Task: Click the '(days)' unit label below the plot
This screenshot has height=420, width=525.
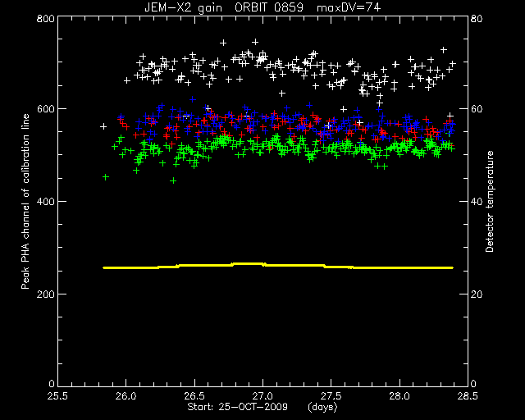Action: (x=322, y=407)
